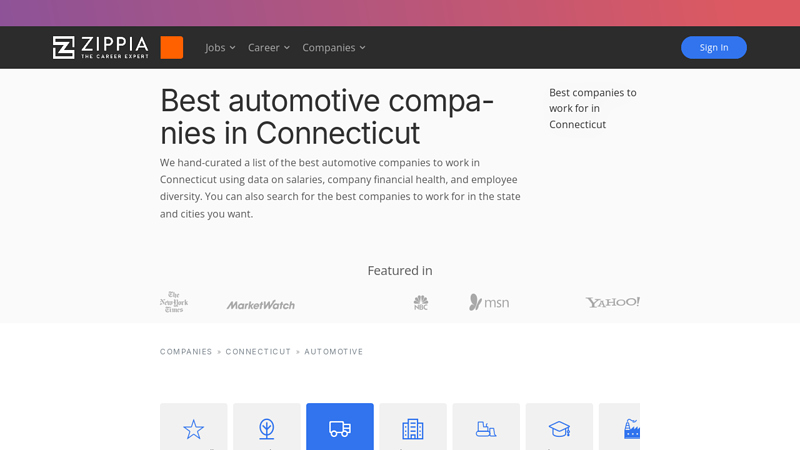Click the msn butterfly logo
The width and height of the screenshot is (800, 450).
489,303
